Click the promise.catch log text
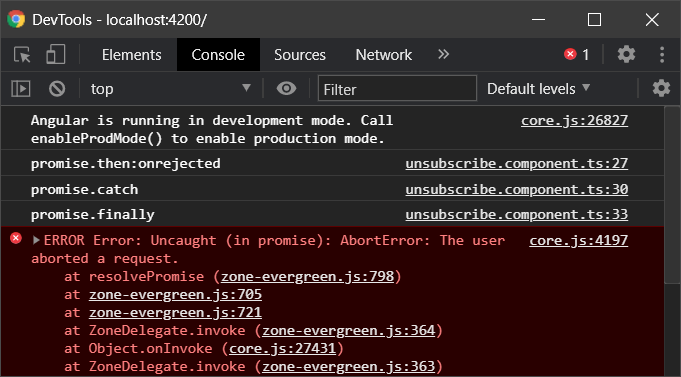 coord(85,189)
